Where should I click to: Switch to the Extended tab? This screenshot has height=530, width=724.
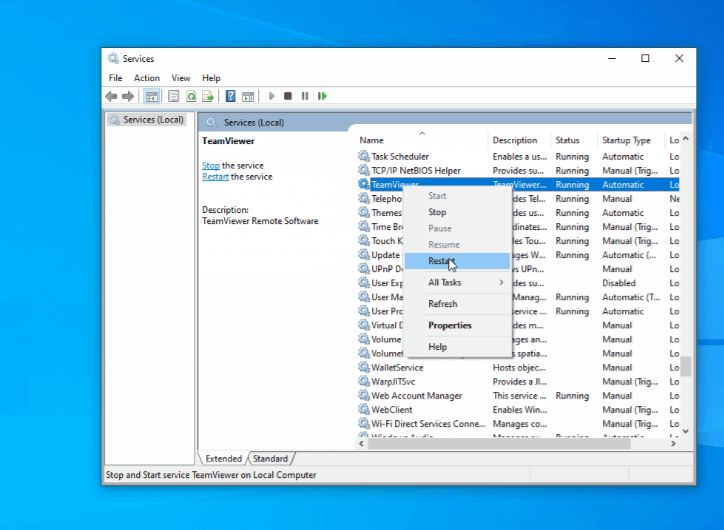click(223, 458)
